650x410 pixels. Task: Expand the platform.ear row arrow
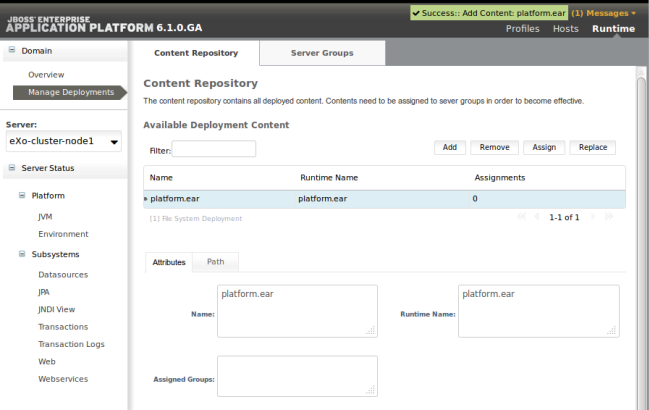(x=146, y=199)
